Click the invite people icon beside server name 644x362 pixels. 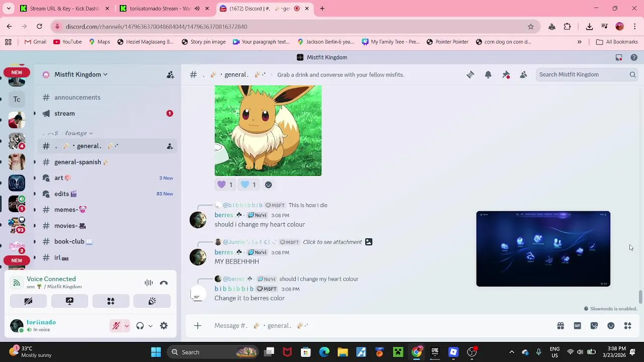171,74
